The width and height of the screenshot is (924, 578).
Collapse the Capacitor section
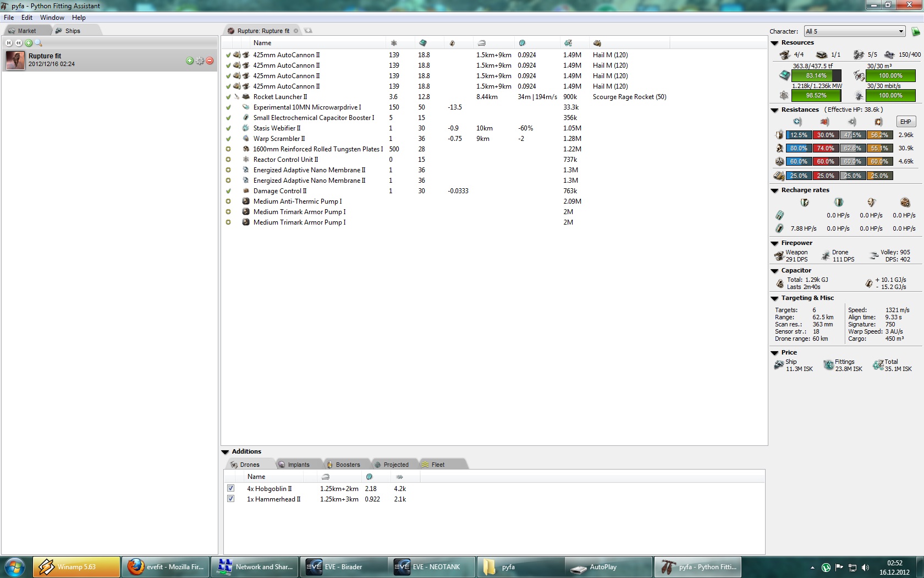[x=774, y=271]
